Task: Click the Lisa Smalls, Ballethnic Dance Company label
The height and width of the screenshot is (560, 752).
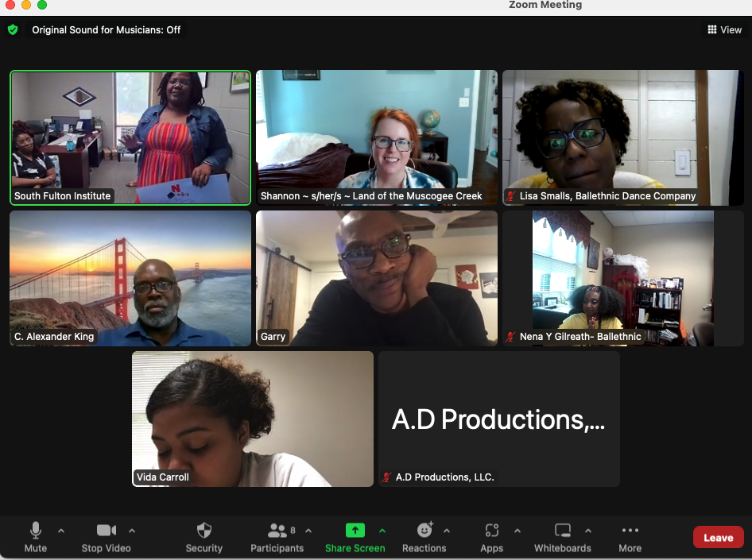Action: click(x=607, y=196)
